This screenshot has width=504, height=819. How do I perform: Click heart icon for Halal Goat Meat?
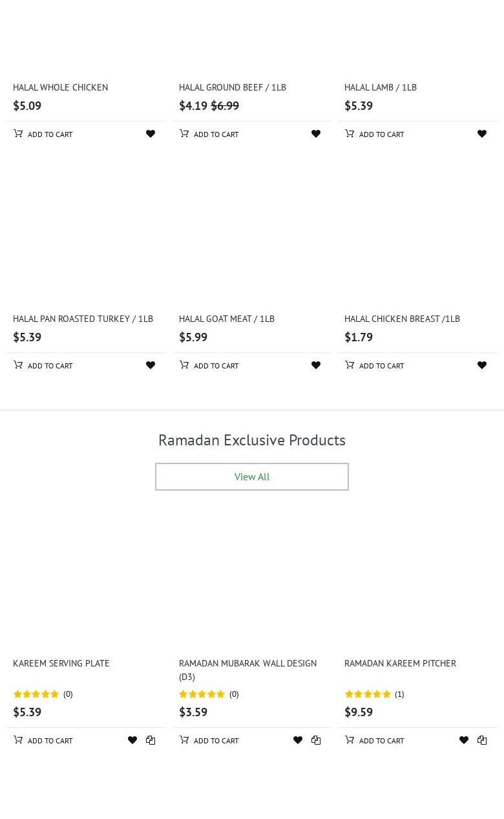coord(316,365)
